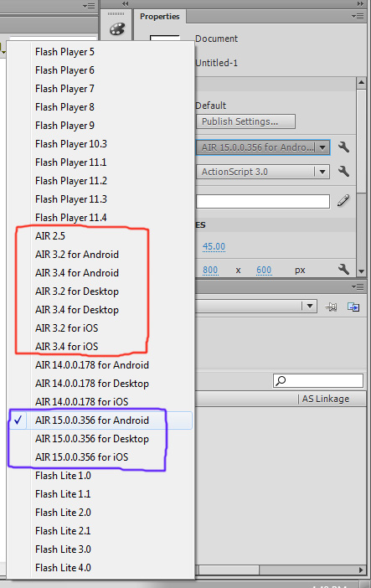Click the pin current library icon

click(x=331, y=307)
